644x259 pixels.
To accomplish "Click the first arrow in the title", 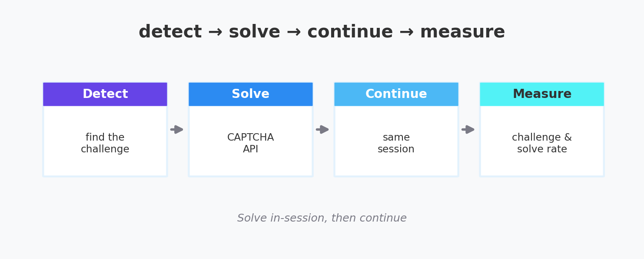I will [x=215, y=33].
